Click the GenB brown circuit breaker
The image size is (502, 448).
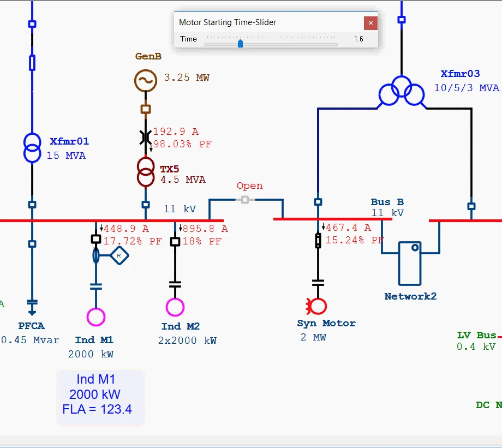click(146, 109)
